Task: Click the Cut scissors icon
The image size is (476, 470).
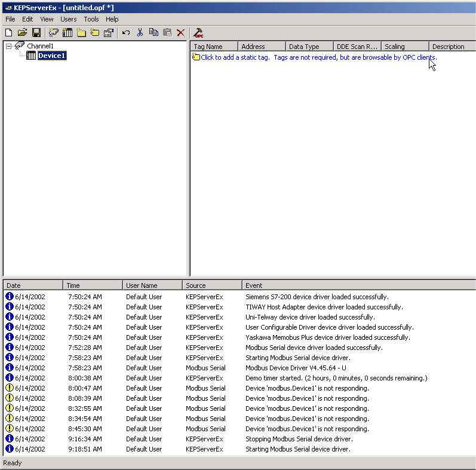Action: pos(140,33)
